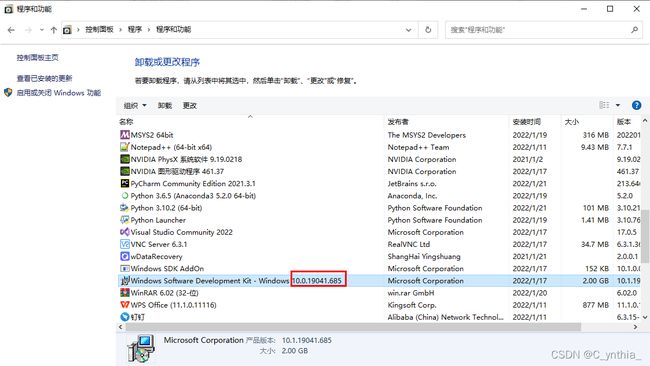Select the Visual Studio Community 2022 row name

[182, 232]
